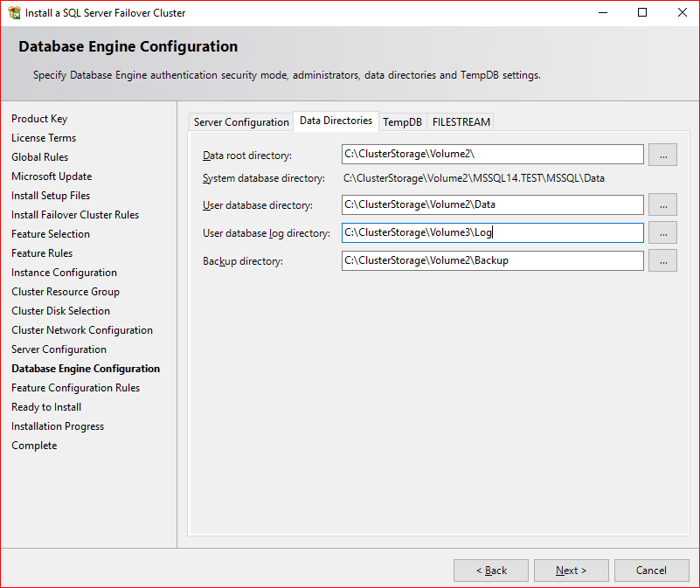This screenshot has width=700, height=588.
Task: Select Feature Selection step
Action: pos(51,234)
